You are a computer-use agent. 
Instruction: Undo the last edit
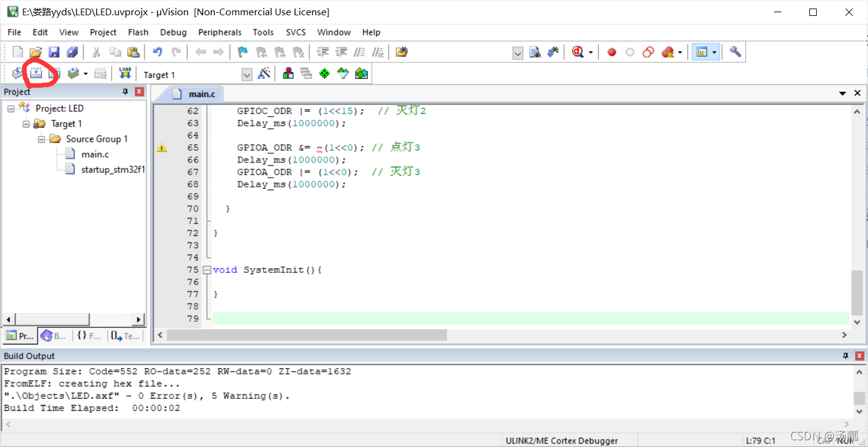pos(157,53)
